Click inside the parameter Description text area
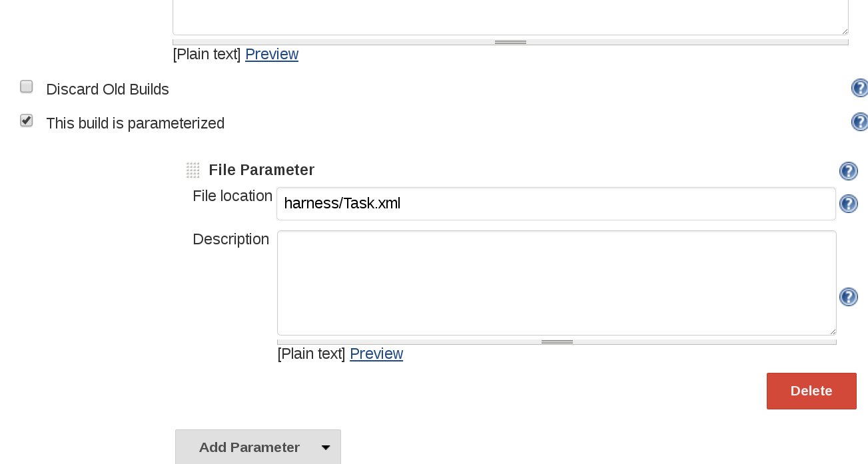 pyautogui.click(x=556, y=283)
